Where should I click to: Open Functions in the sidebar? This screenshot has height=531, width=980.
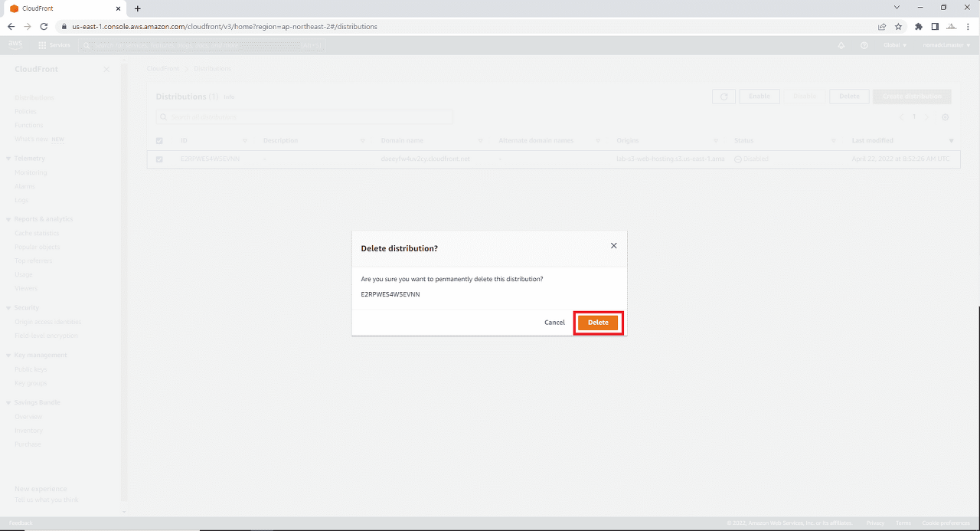click(28, 126)
